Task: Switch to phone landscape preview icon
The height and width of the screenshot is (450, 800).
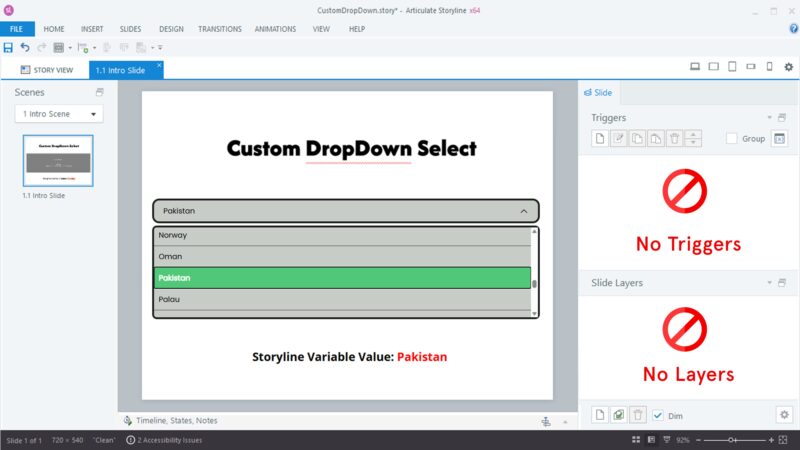Action: click(x=751, y=66)
